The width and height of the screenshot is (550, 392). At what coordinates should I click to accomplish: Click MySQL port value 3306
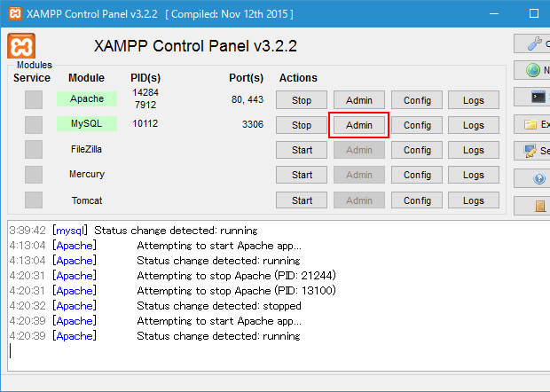point(253,124)
